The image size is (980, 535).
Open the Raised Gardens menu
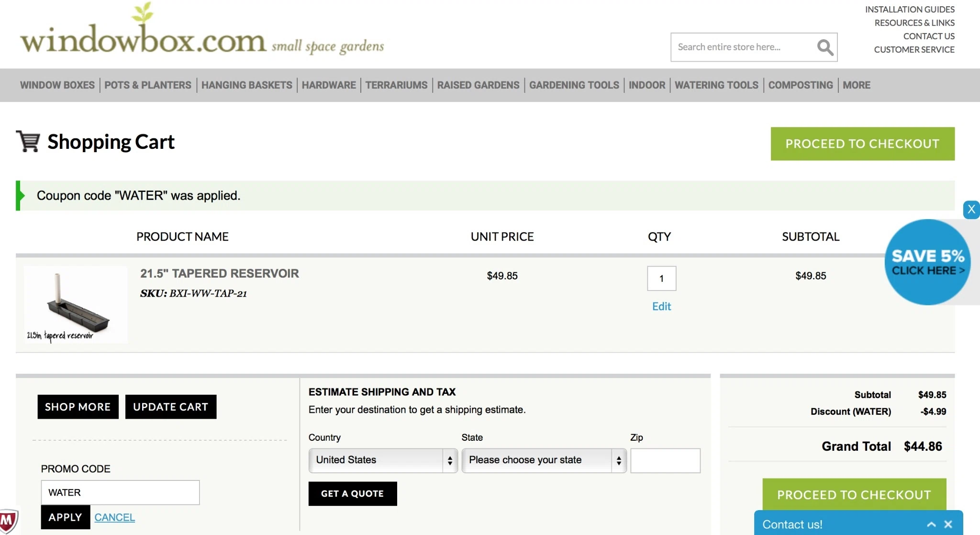pyautogui.click(x=478, y=85)
